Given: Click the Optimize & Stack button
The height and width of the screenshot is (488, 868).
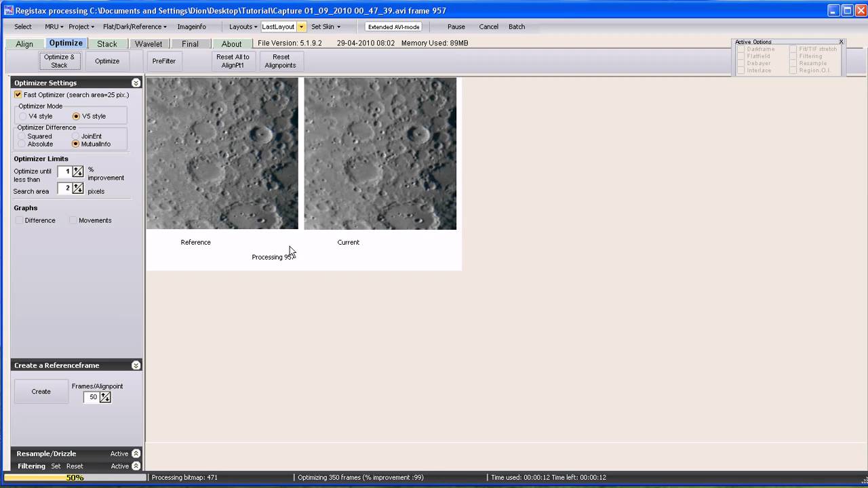Looking at the screenshot, I should (60, 61).
